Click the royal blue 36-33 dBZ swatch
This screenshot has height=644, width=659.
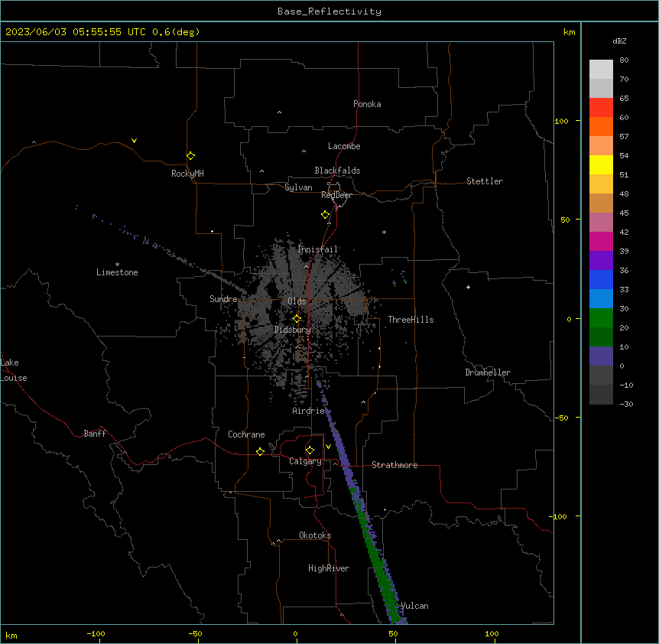pyautogui.click(x=601, y=280)
